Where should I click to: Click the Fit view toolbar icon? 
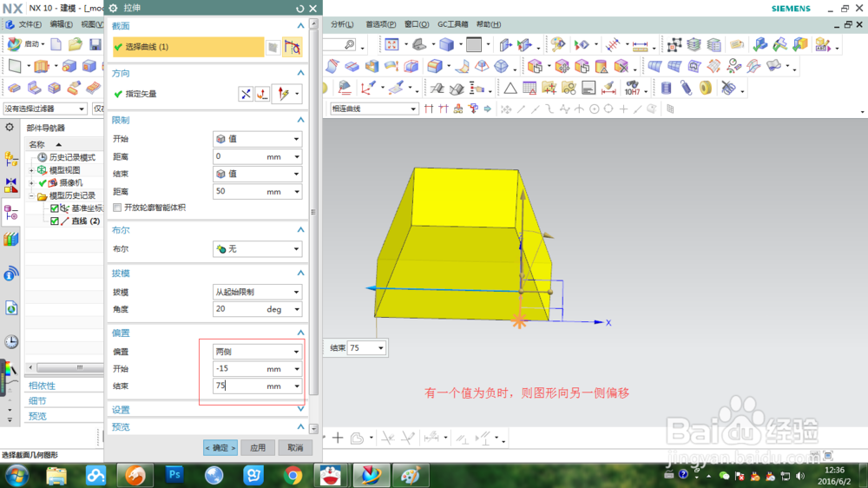click(391, 44)
